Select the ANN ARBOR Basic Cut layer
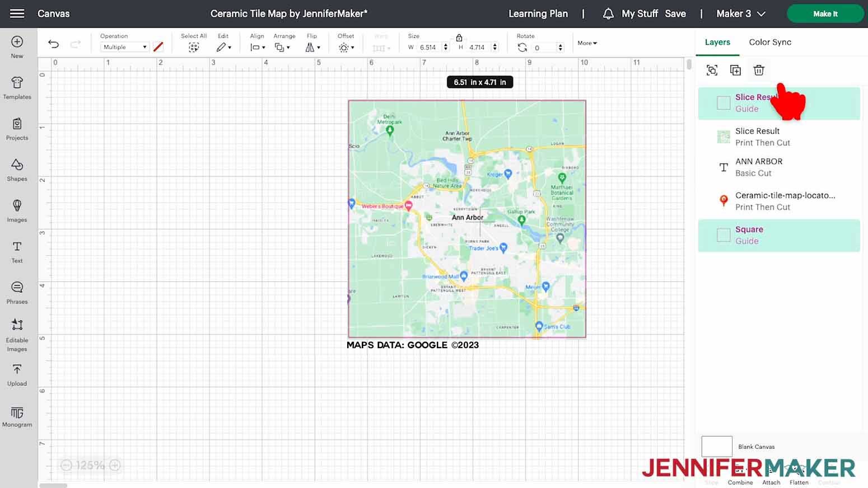This screenshot has height=488, width=868. 779,167
